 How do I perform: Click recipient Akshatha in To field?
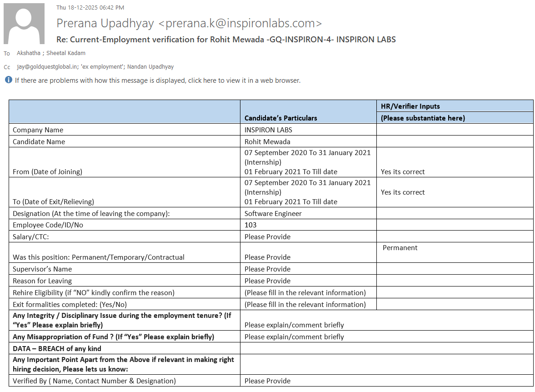click(x=29, y=53)
